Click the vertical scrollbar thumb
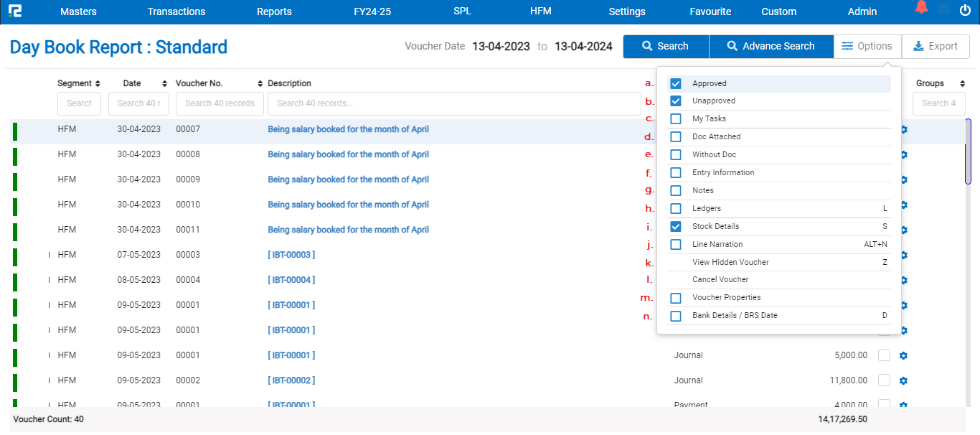980x435 pixels. point(968,151)
